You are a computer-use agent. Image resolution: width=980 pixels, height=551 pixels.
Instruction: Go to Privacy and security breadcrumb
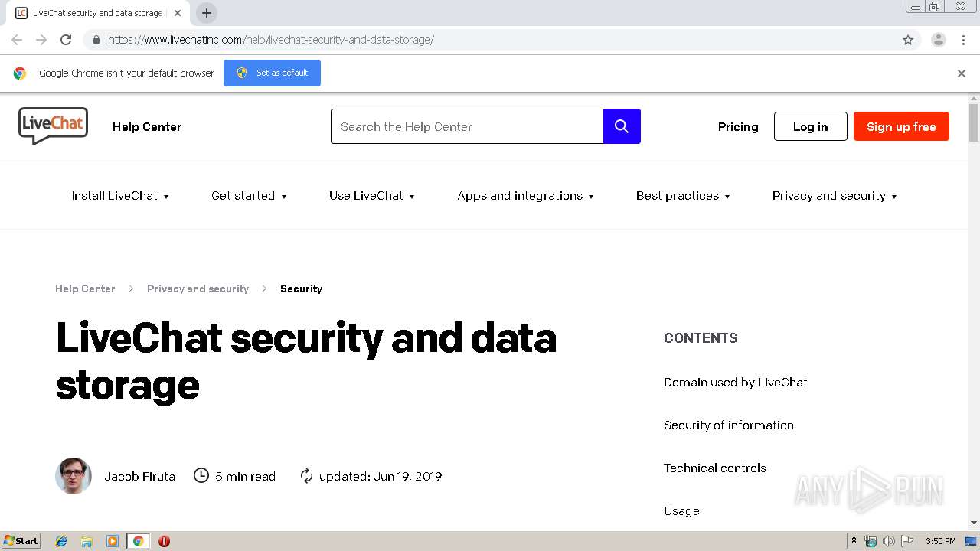click(198, 289)
